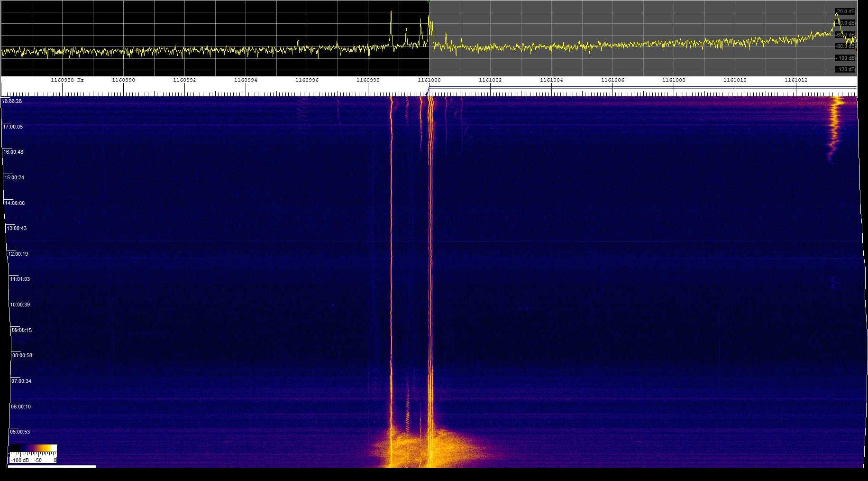Click the 1160988 Hz frequency axis label
Viewport: 868px width, 481px height.
point(67,80)
